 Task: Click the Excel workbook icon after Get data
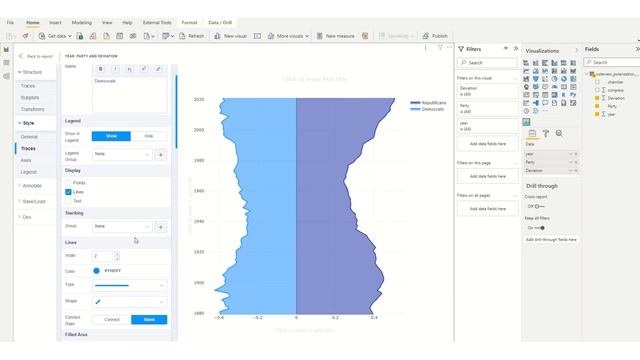80,36
